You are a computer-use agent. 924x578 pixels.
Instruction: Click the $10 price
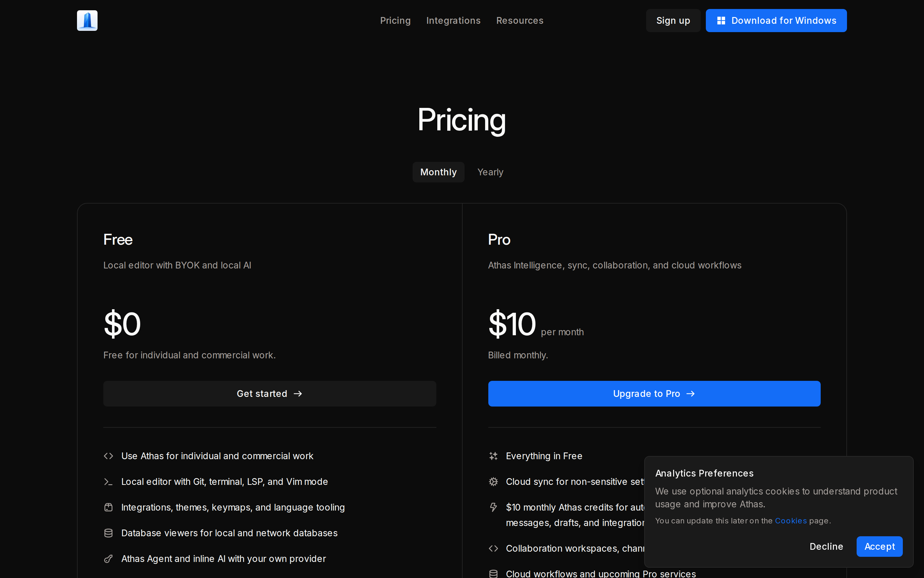point(512,324)
